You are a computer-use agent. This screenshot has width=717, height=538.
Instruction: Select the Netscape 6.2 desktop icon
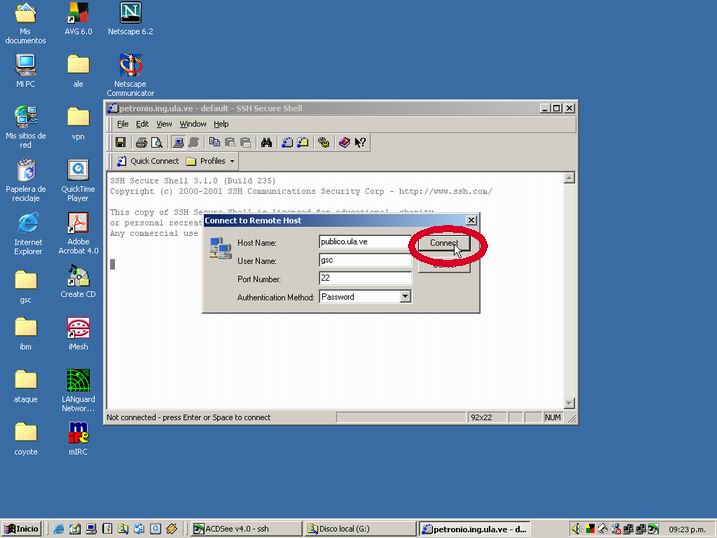pyautogui.click(x=130, y=19)
